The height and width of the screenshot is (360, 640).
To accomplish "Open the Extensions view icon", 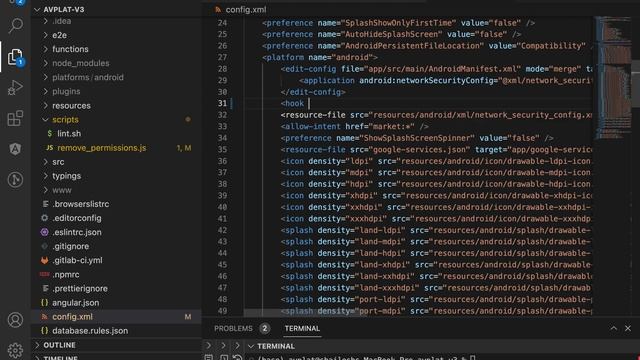I will [x=16, y=118].
